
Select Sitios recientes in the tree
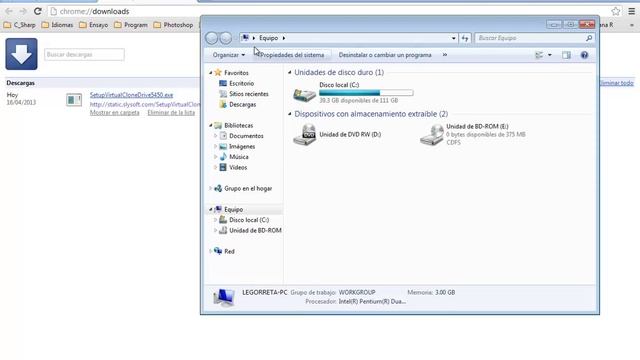pyautogui.click(x=249, y=94)
